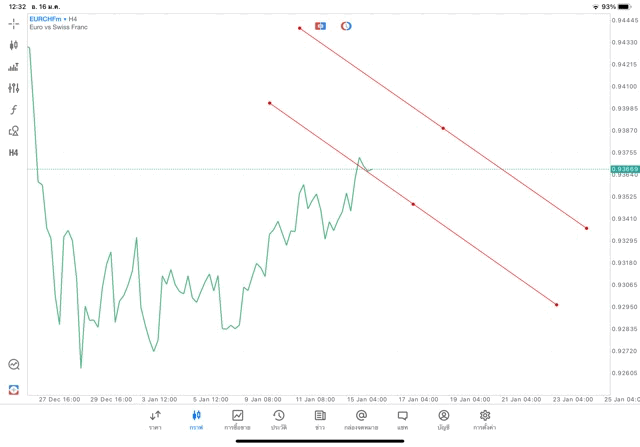Switch to the ราคา quotes tab

pos(155,420)
